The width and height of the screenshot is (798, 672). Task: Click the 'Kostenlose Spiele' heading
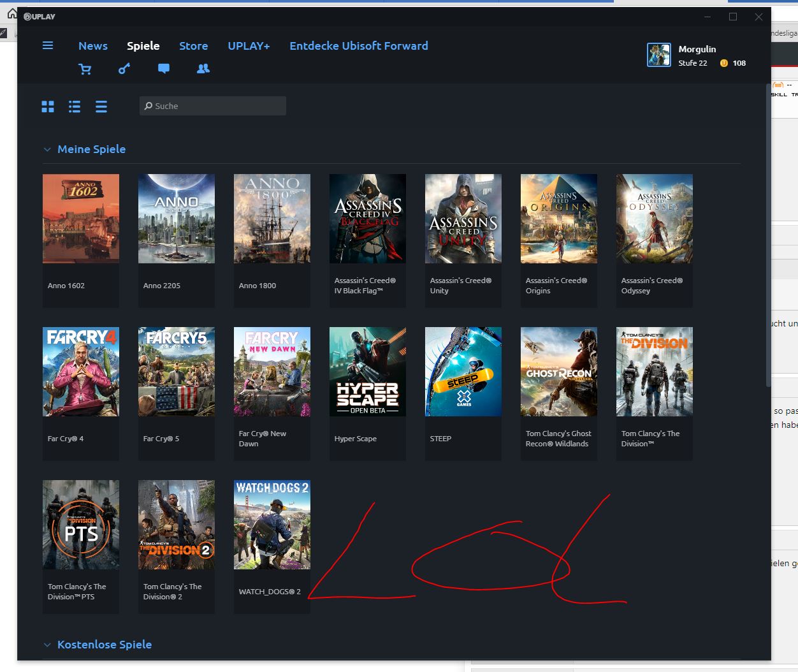pos(105,645)
